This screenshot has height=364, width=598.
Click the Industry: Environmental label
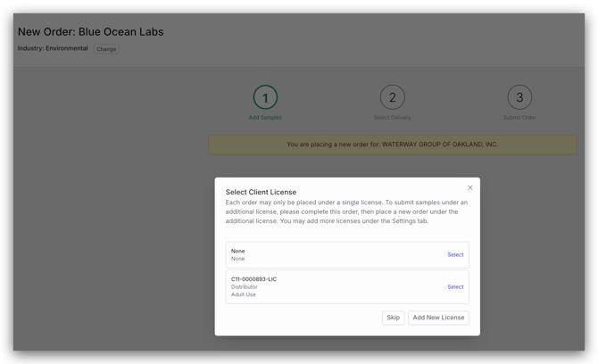pyautogui.click(x=53, y=48)
